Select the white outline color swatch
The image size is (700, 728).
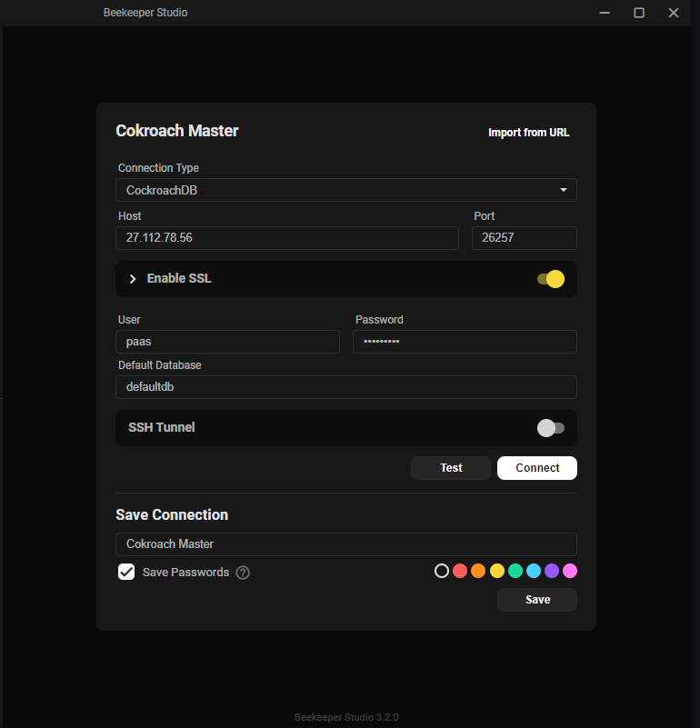442,571
